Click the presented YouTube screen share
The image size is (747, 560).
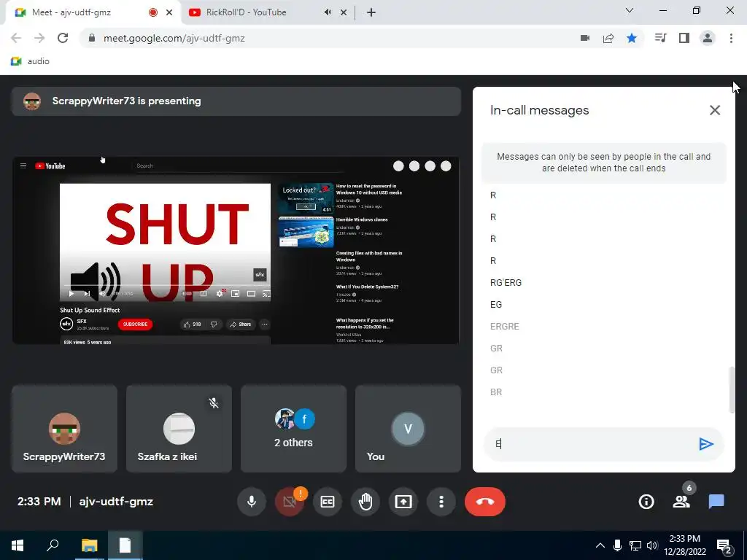236,250
